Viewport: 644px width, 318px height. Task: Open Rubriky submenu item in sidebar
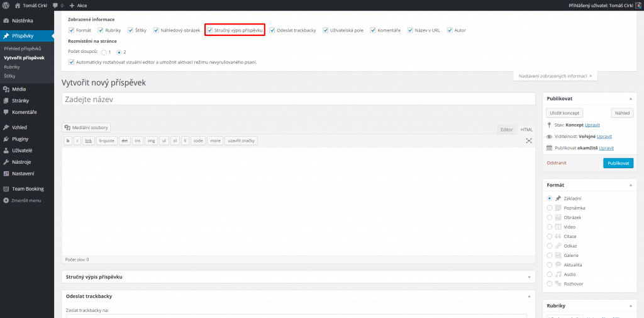pos(12,67)
